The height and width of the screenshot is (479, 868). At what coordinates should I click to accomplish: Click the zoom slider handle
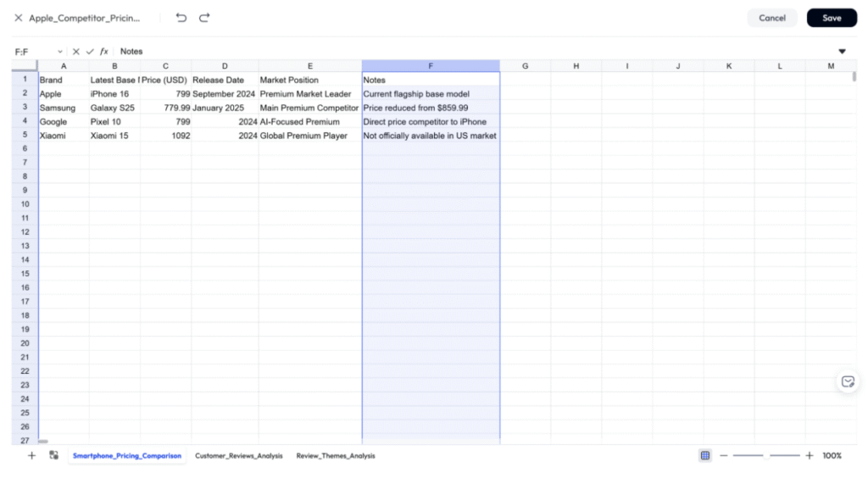[x=766, y=456]
